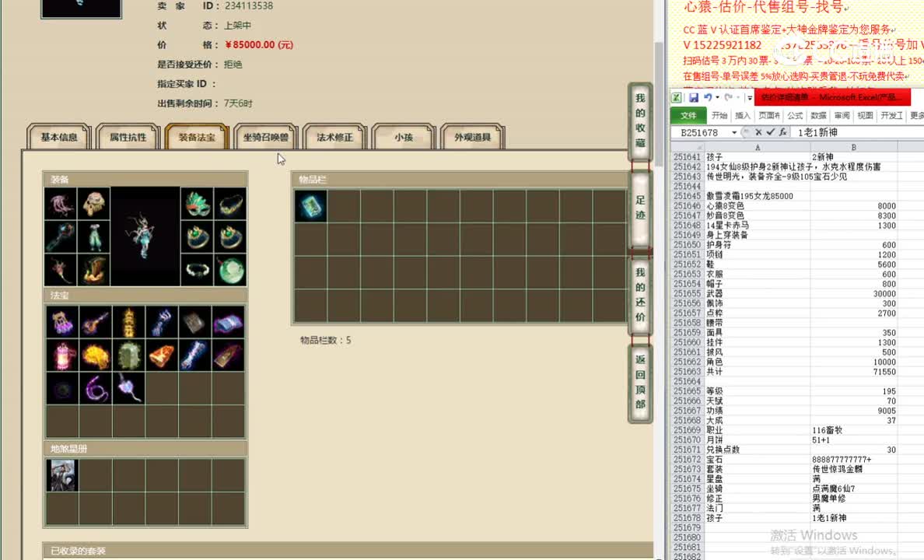
Task: Open the 足迹 side button
Action: [641, 208]
